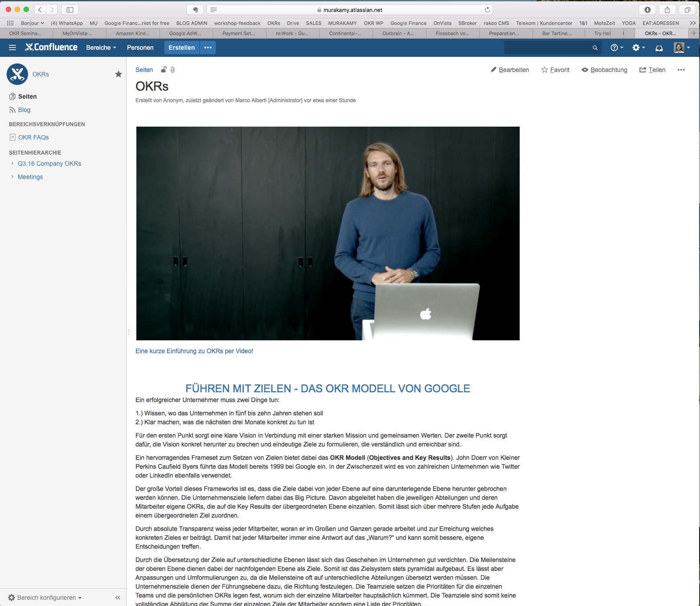Open the user profile avatar menu
Image resolution: width=700 pixels, height=606 pixels.
(x=682, y=48)
